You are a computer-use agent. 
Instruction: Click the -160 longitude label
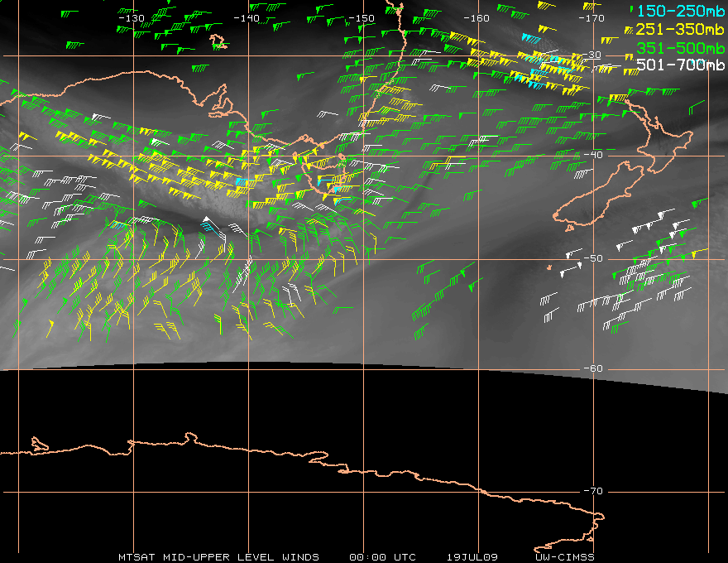pyautogui.click(x=477, y=18)
